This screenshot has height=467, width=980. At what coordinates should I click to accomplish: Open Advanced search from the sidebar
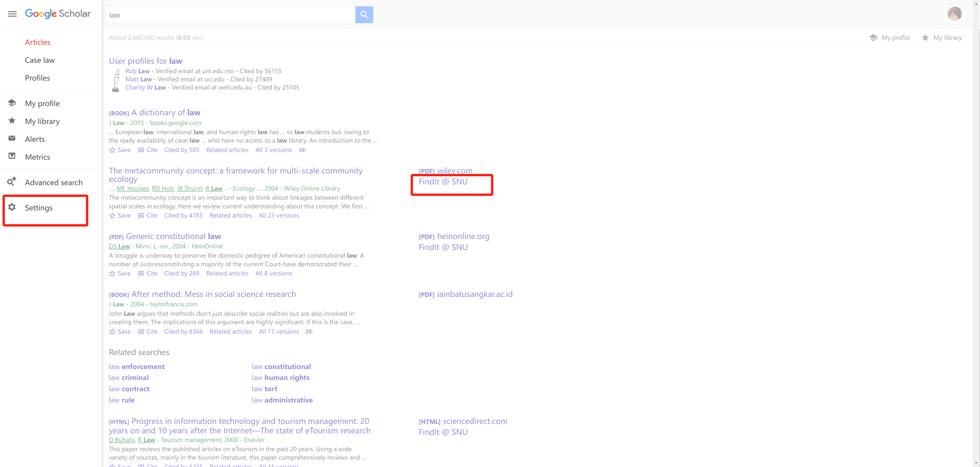(x=54, y=183)
